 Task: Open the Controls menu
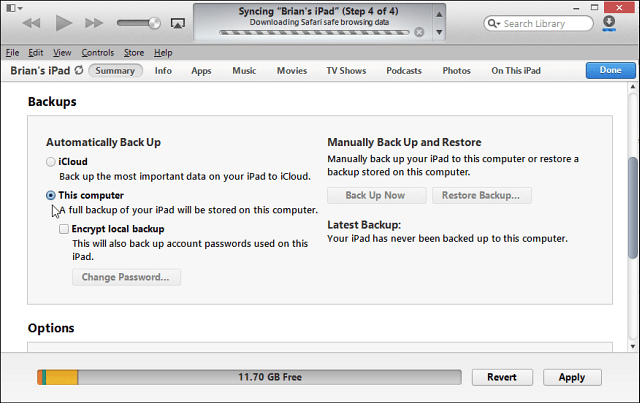tap(98, 53)
